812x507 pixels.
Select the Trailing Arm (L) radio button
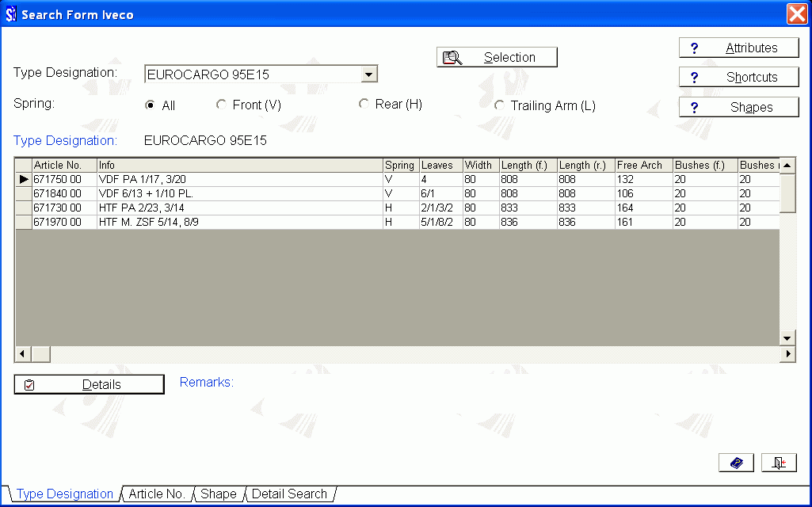[x=499, y=105]
